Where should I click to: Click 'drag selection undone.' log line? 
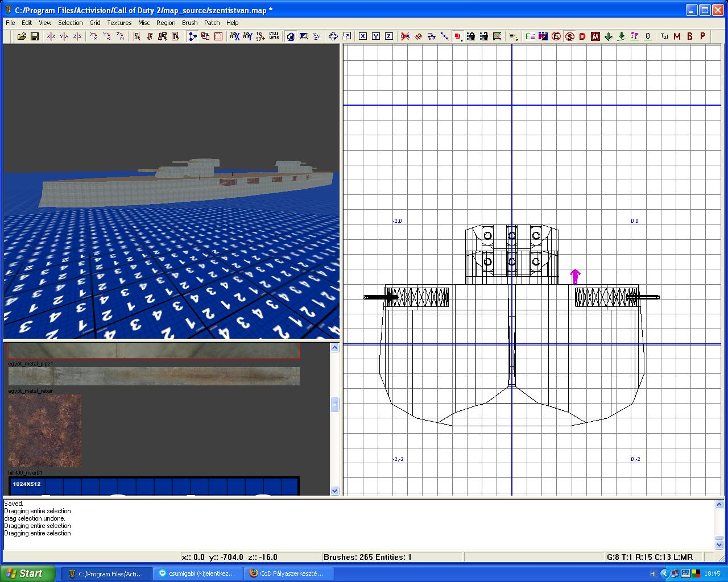coord(35,518)
